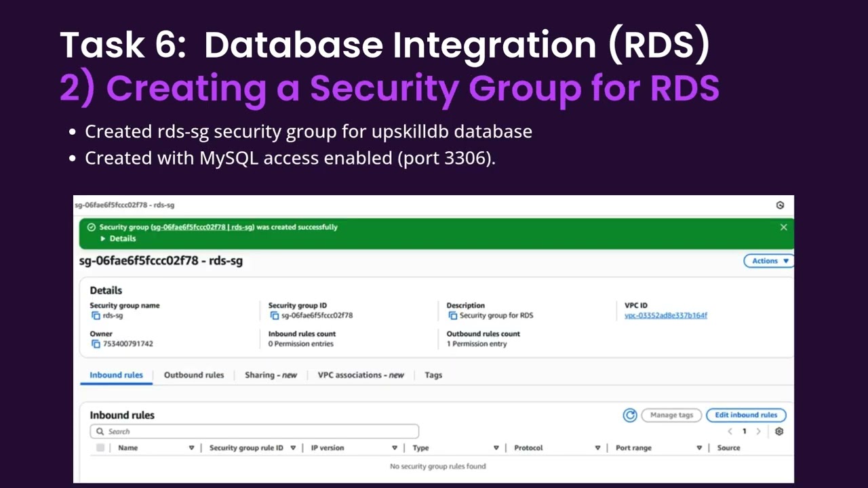Copy the owner account number
868x488 pixels.
[x=96, y=344]
